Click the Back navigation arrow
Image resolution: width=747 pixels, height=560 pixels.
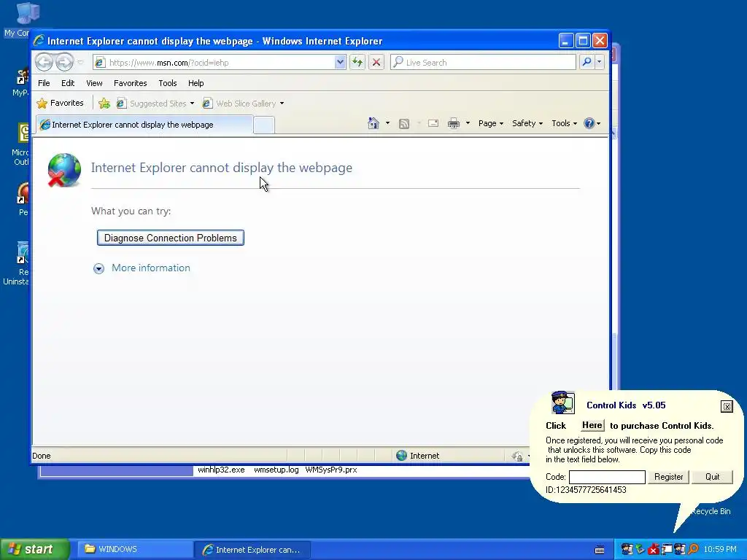[x=44, y=62]
